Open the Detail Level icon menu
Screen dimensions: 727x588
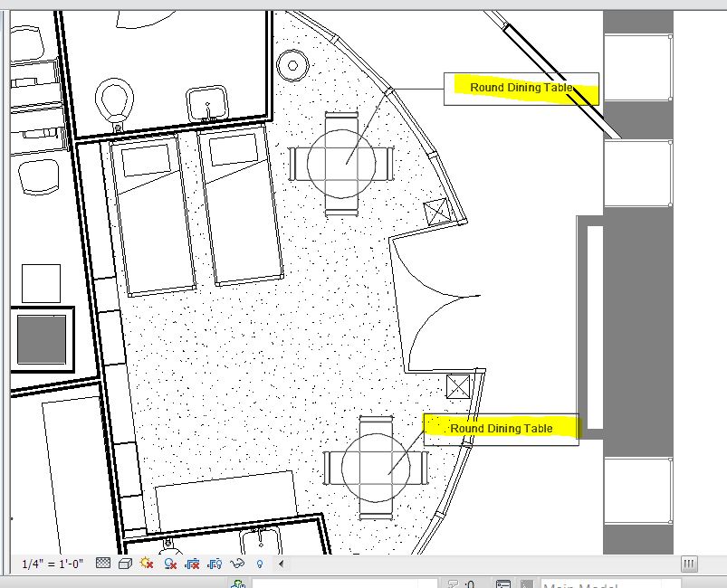(x=103, y=564)
